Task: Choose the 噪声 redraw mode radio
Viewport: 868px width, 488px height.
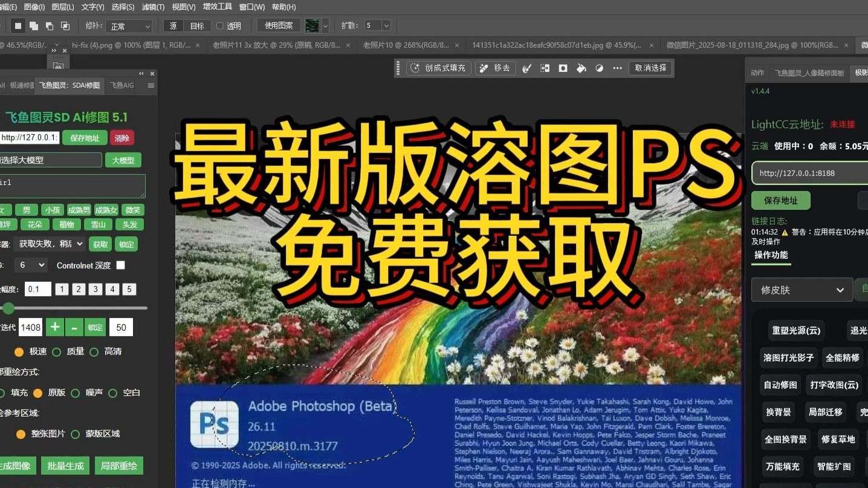Action: 75,393
